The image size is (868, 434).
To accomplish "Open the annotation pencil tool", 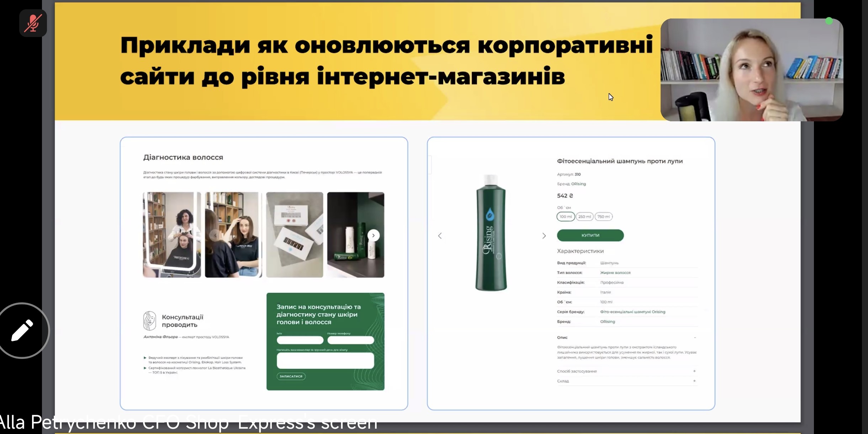I will [x=22, y=330].
